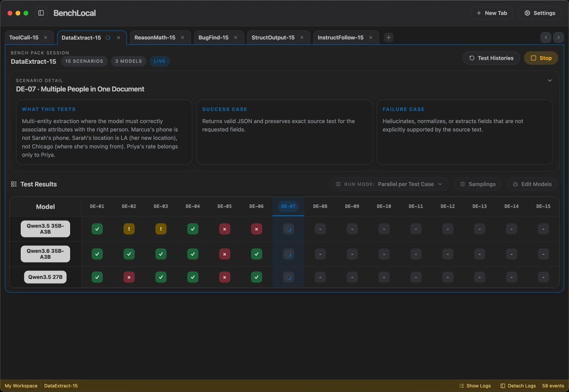569x392 pixels.
Task: Click the 3 MODELS badge
Action: click(129, 61)
